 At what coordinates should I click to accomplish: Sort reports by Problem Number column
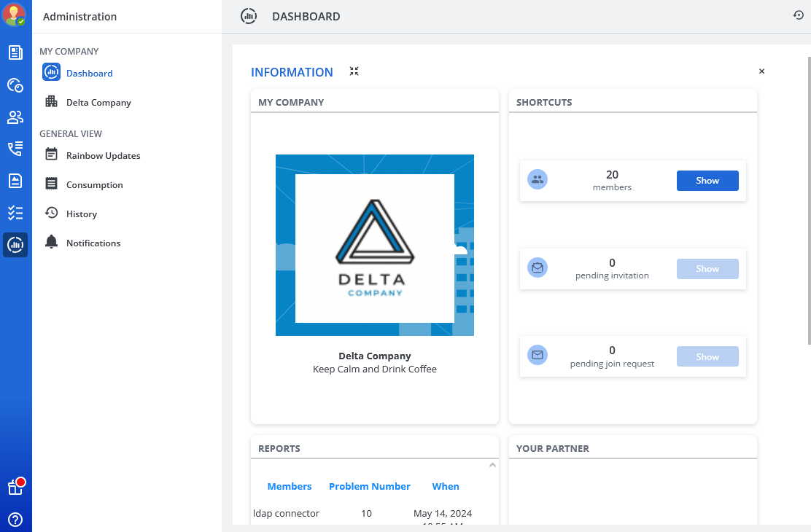point(369,486)
